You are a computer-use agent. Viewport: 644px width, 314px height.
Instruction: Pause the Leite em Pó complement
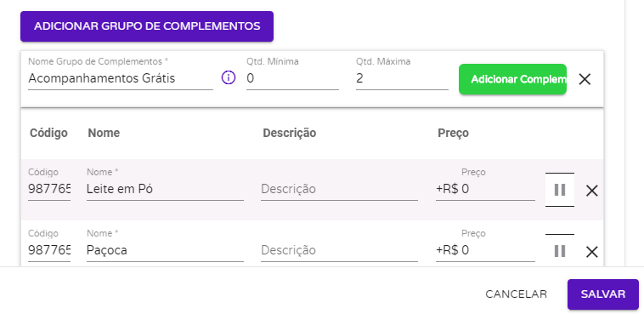pyautogui.click(x=560, y=190)
